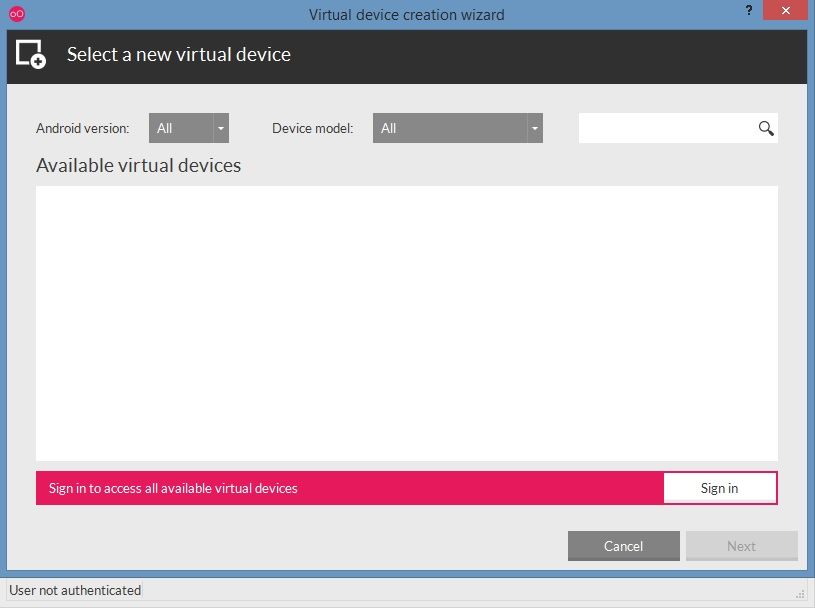The image size is (815, 608).
Task: Close the virtual device creation wizard window
Action: coord(786,11)
